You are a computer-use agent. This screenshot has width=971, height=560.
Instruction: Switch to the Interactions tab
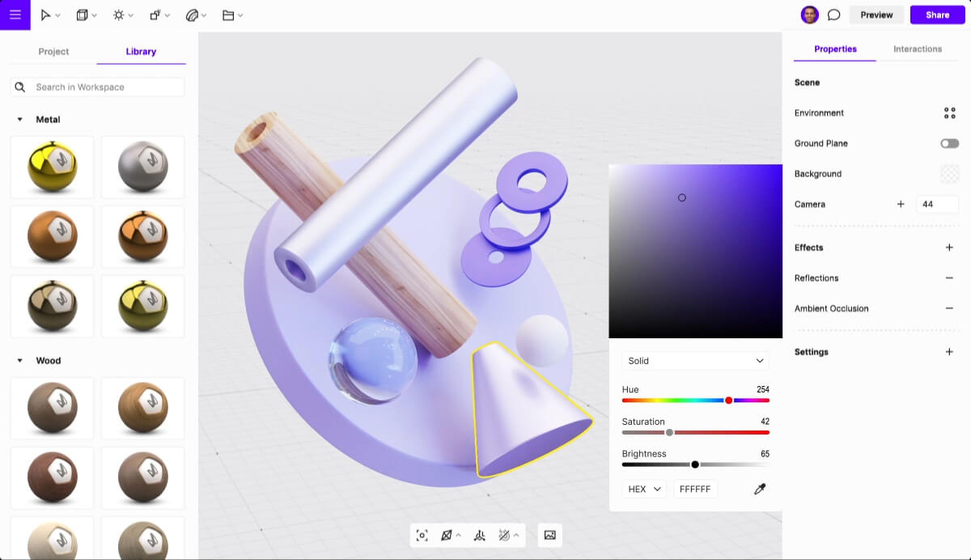(917, 49)
